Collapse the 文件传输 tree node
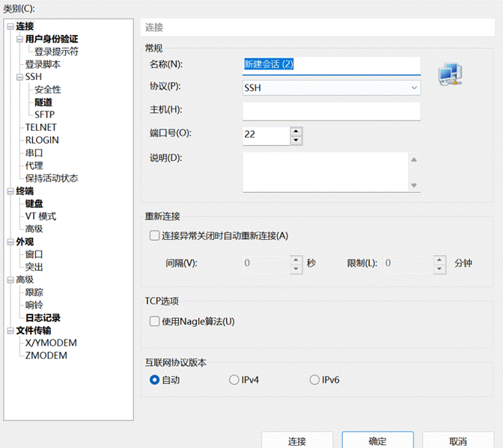The height and width of the screenshot is (448, 503). 10,330
